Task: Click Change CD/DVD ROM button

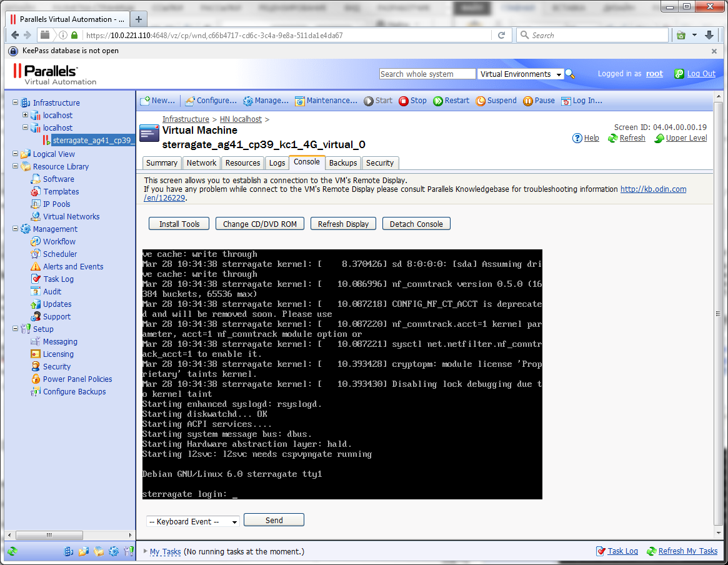Action: click(260, 224)
